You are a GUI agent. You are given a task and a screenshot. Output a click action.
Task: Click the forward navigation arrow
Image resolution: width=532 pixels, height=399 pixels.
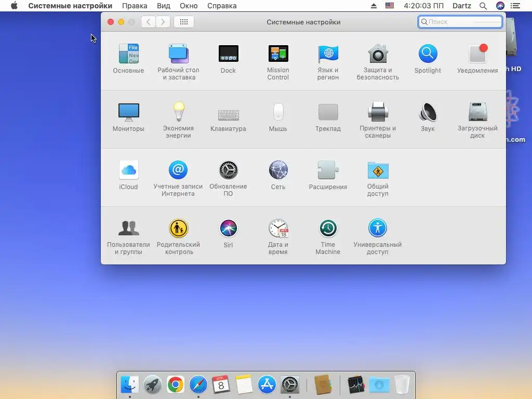[x=163, y=22]
